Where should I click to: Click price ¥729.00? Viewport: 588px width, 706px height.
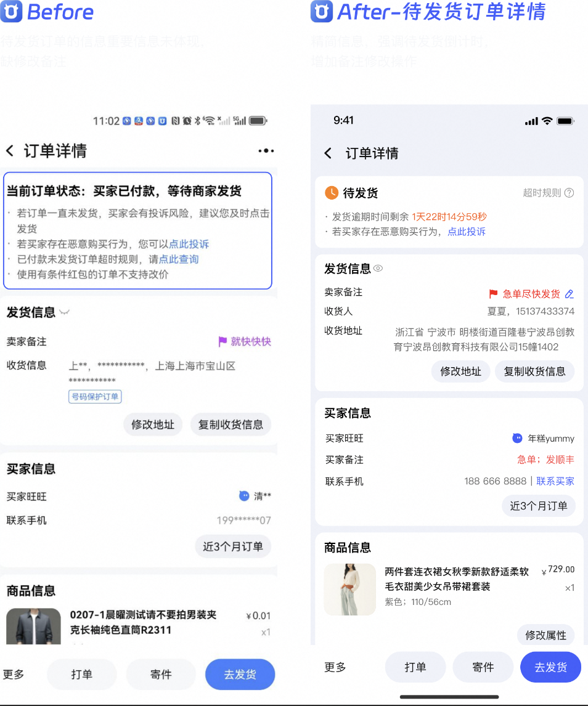(x=558, y=570)
